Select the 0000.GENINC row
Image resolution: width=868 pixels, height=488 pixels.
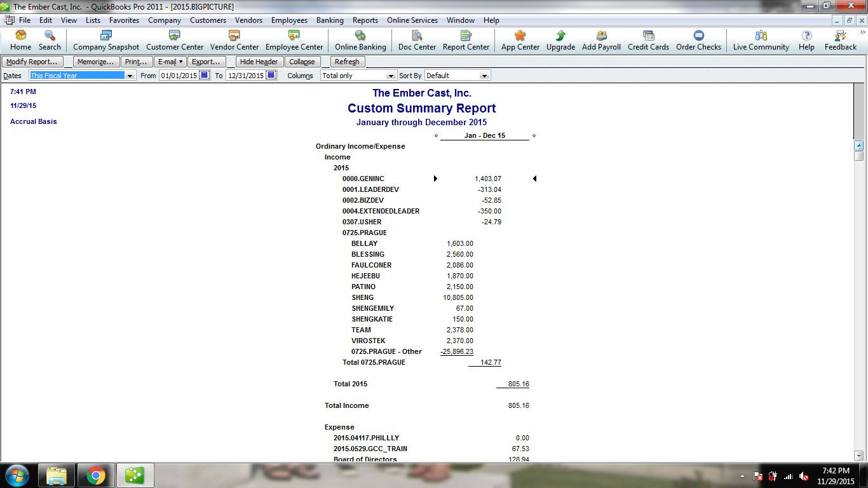[x=422, y=179]
